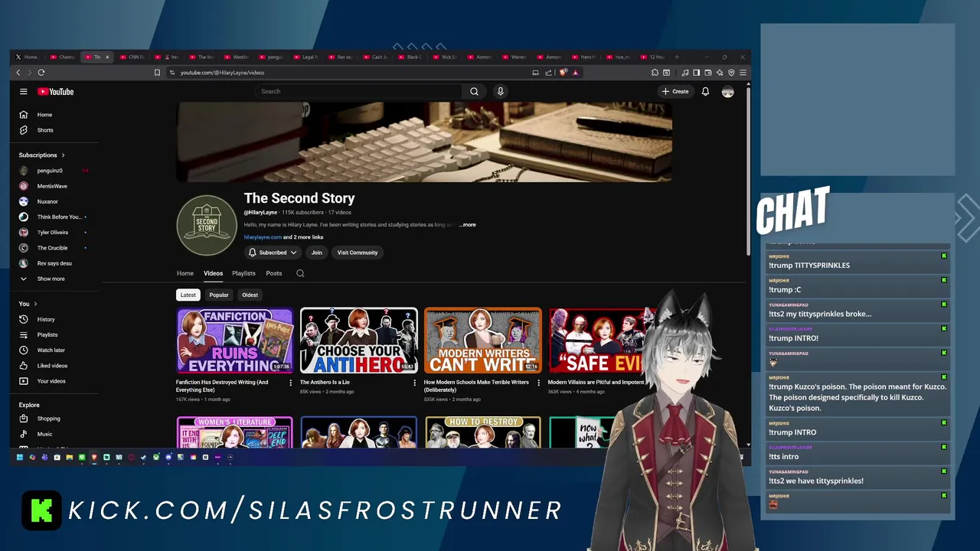Select the channel Videos tab

[x=213, y=273]
